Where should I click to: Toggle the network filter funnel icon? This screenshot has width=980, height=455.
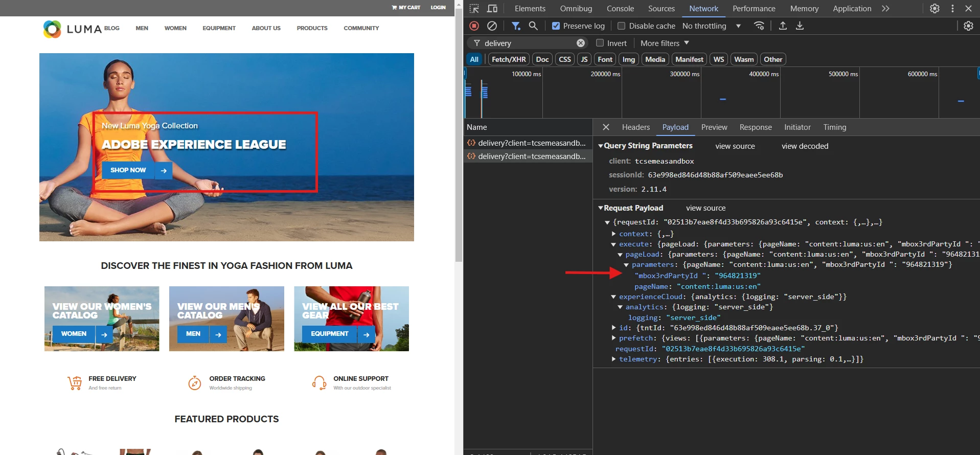[516, 26]
